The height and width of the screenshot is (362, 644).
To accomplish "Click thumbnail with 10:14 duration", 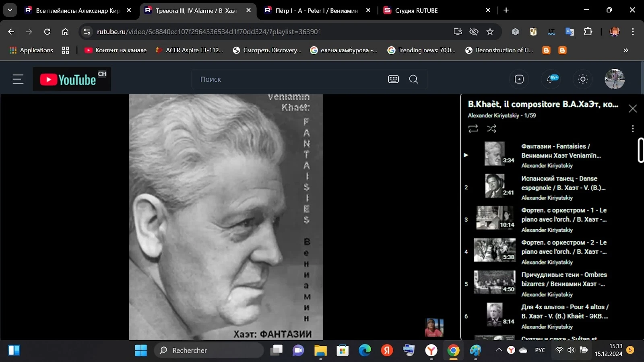I will tap(495, 218).
